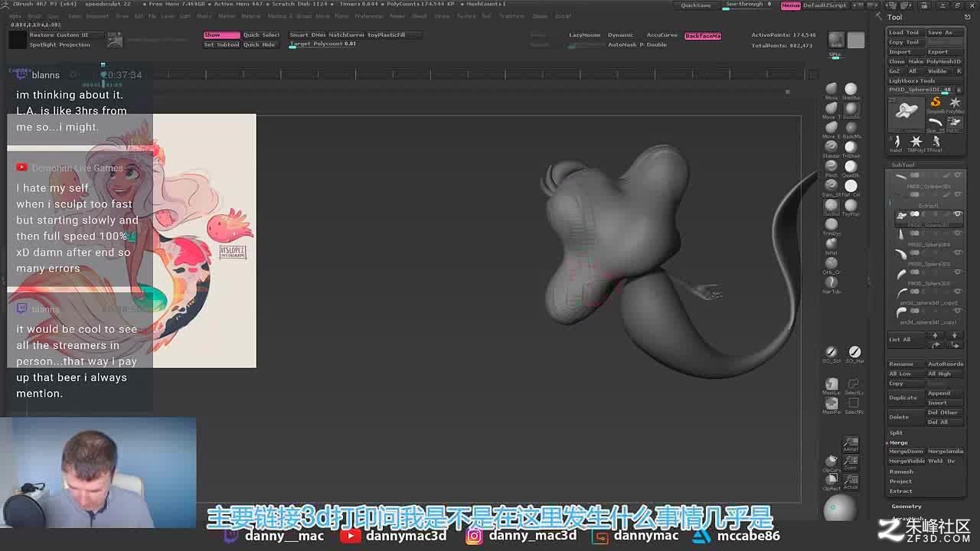
Task: Select the SelectRect brush
Action: [x=854, y=405]
